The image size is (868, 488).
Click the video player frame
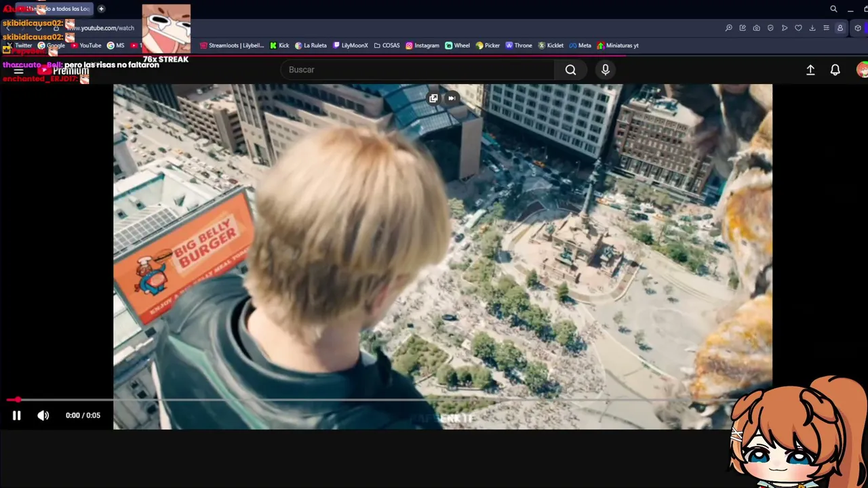point(442,256)
